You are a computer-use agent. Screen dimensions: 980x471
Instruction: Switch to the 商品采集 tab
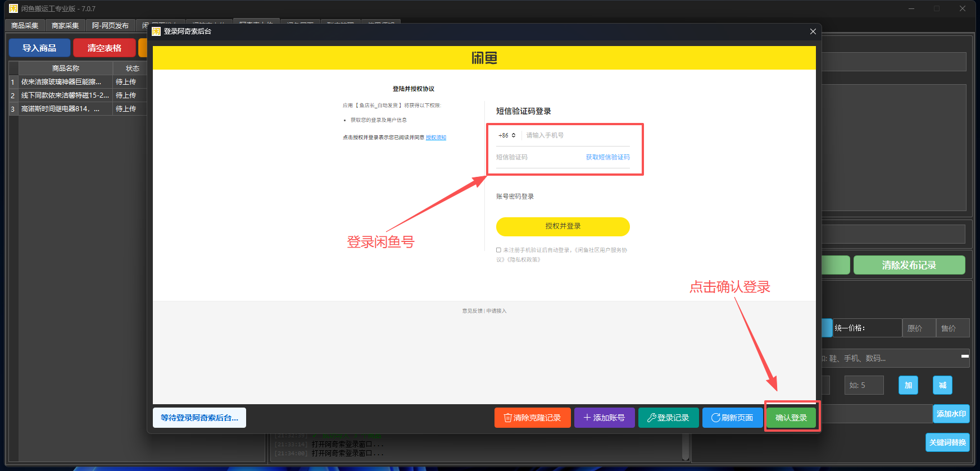pos(25,26)
